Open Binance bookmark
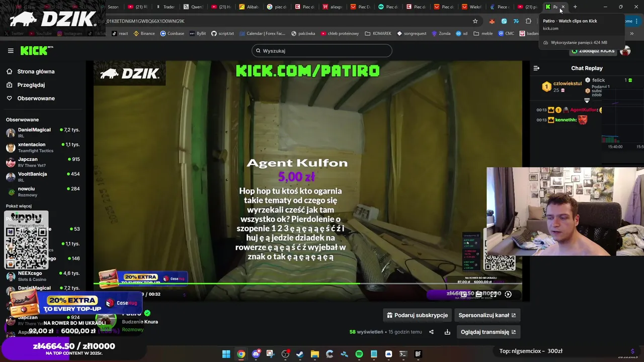 144,34
